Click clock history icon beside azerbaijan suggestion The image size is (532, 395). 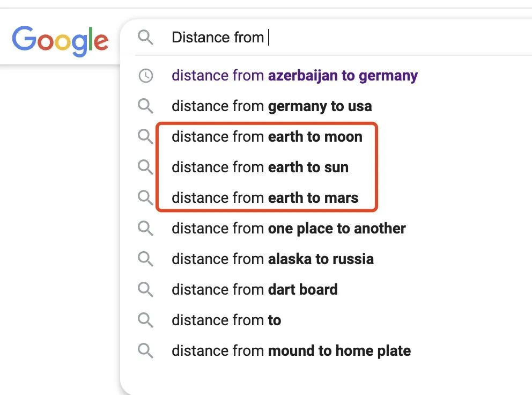145,76
